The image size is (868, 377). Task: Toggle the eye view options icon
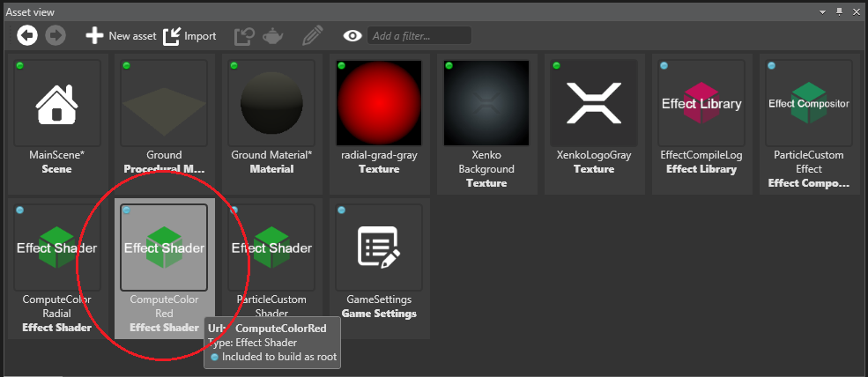coord(352,36)
